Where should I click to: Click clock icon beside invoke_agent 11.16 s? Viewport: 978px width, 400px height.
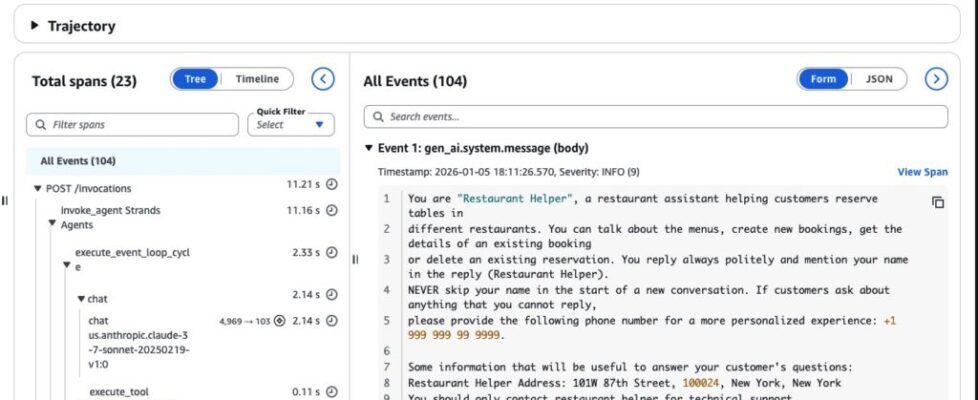coord(332,211)
